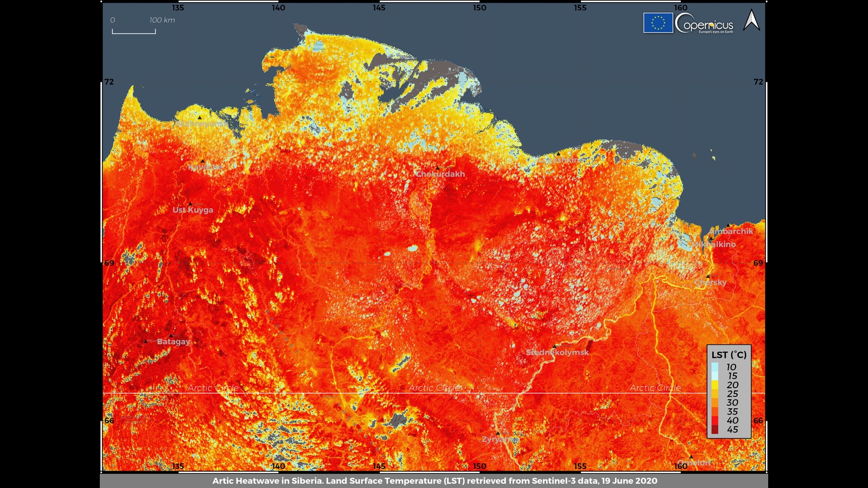Pick the orange 30 degree legend swatch
Image resolution: width=868 pixels, height=488 pixels.
click(x=715, y=402)
